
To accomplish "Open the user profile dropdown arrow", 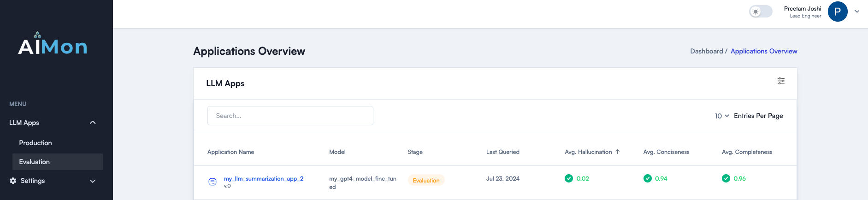I will (x=857, y=12).
